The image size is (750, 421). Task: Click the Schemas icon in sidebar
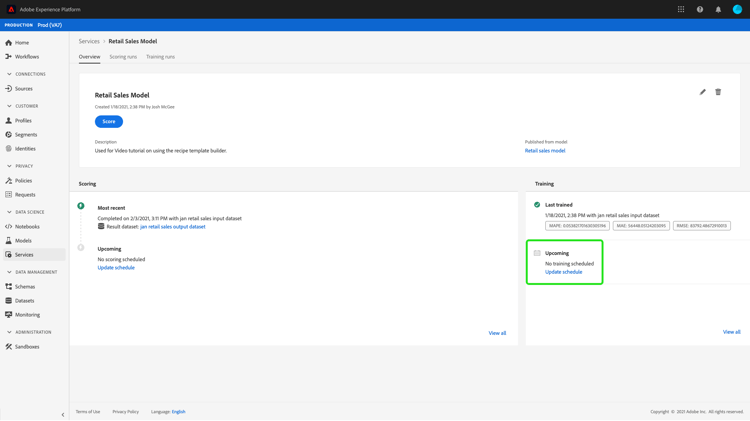click(x=9, y=286)
